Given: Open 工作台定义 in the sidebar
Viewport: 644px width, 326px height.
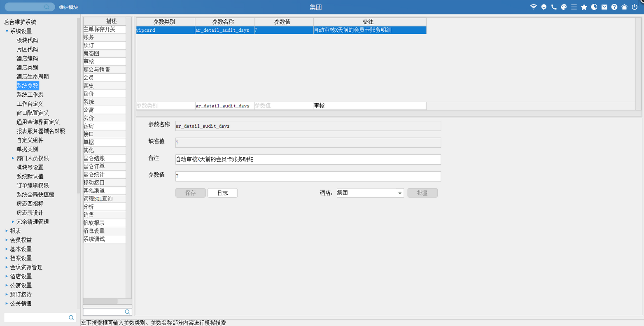Looking at the screenshot, I should pyautogui.click(x=30, y=104).
